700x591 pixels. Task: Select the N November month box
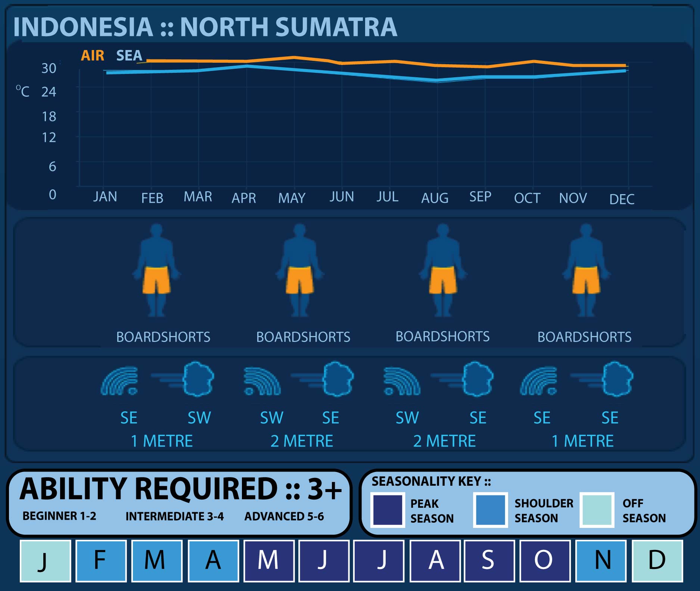[601, 561]
